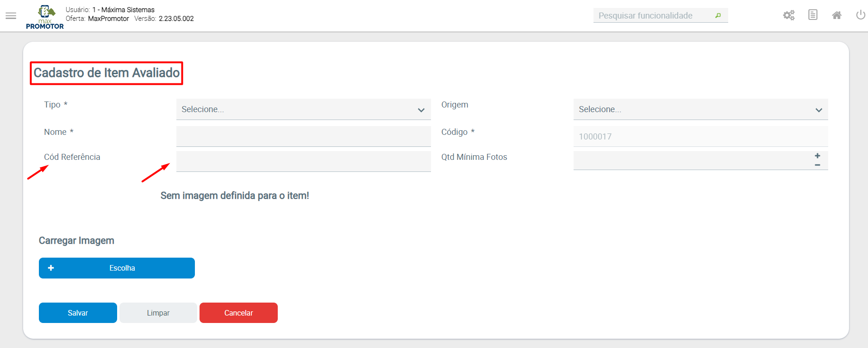Screen dimensions: 868x348
Task: Open the hamburger side menu
Action: 11,16
